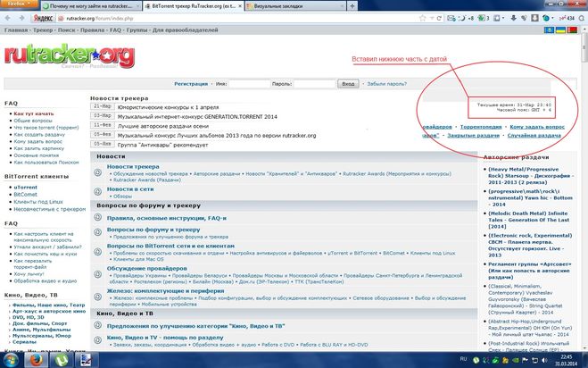588x368 pixels.
Task: Click the rutracker.org logo
Action: [70, 56]
